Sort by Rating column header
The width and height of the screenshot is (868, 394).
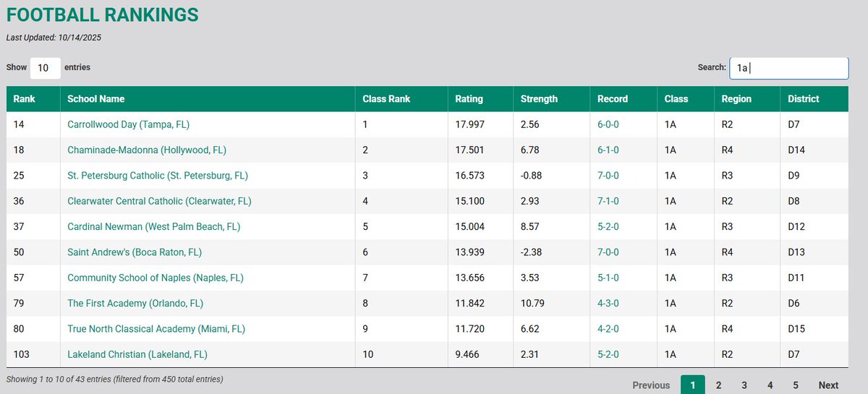[x=480, y=99]
